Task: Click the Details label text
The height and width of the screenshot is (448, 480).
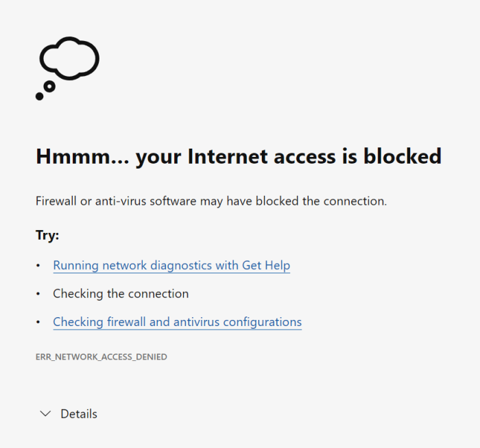Action: pos(79,414)
